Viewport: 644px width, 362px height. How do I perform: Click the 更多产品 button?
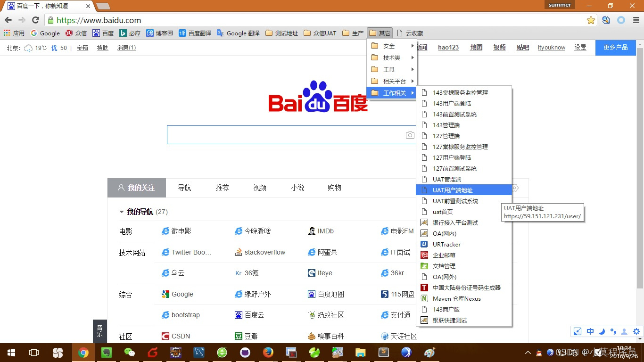pos(616,48)
